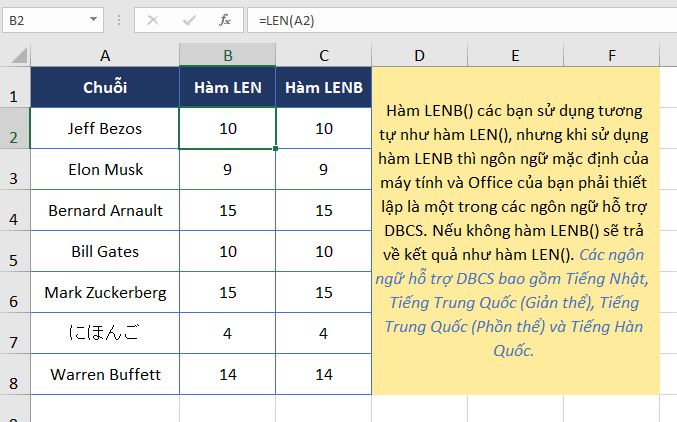Select column C header

(324, 55)
